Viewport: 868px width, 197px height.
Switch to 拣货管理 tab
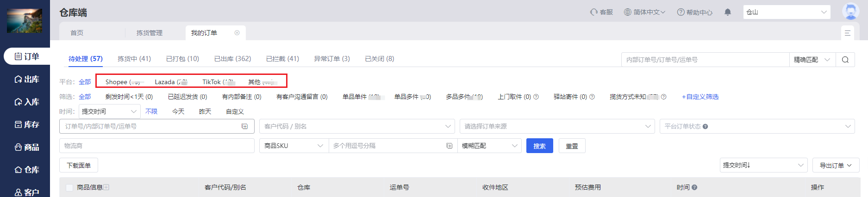click(x=149, y=33)
